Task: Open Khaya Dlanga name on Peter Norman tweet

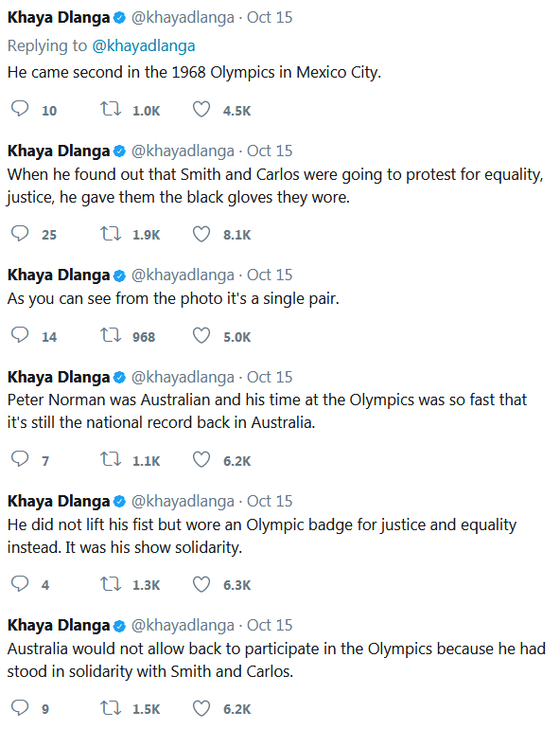Action: tap(59, 377)
